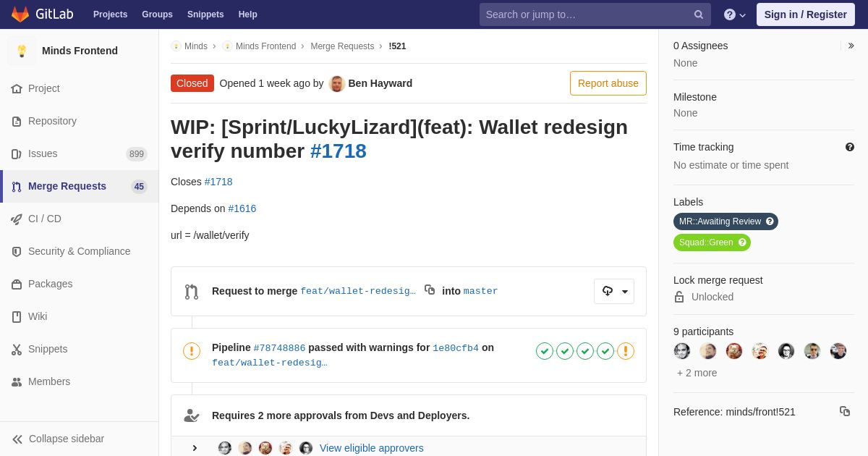Open help icon on MR::Awaiting Review label

click(770, 221)
